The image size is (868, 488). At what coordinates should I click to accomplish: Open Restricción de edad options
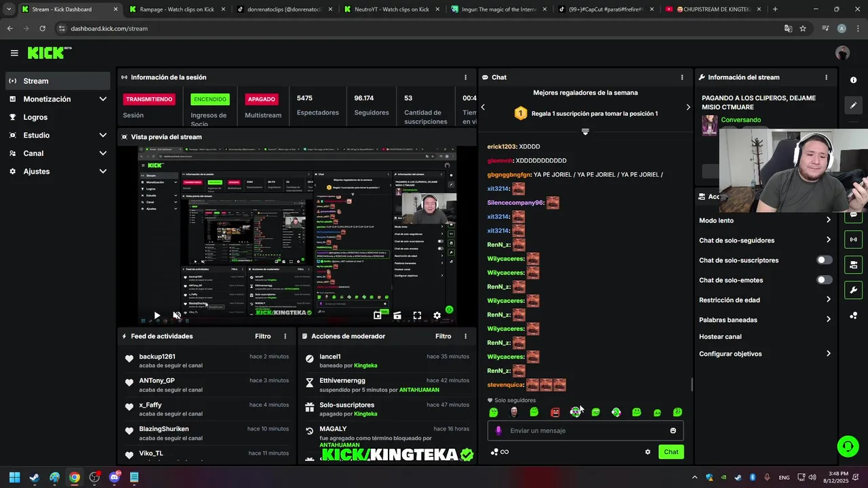point(765,300)
